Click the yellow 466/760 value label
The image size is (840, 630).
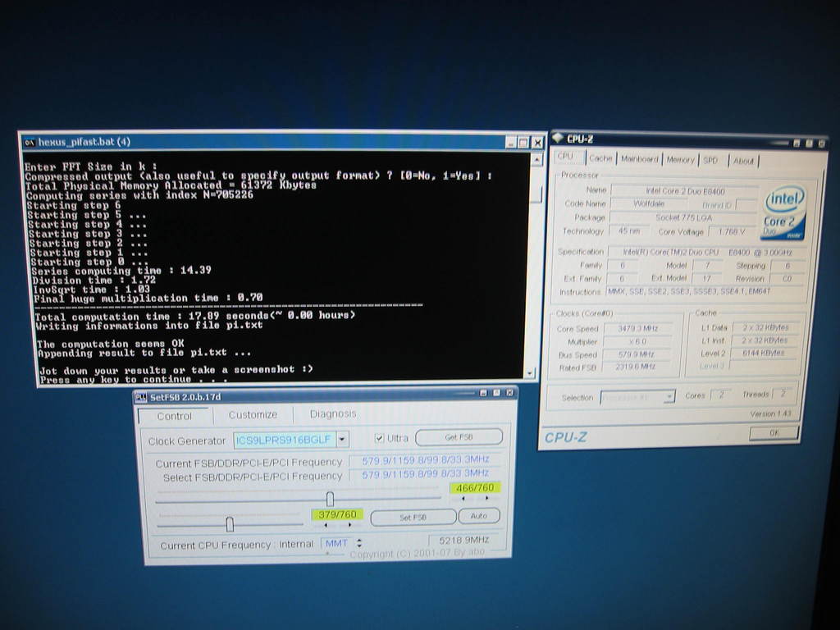click(x=475, y=487)
